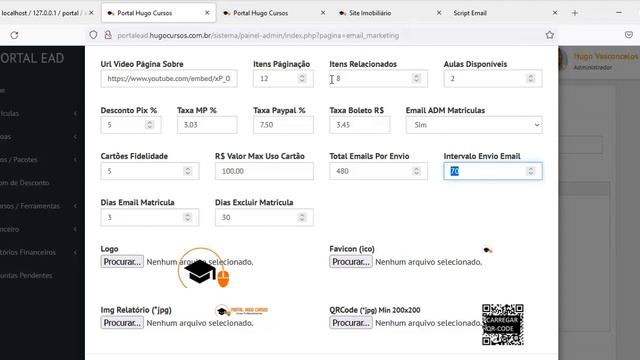Click the Taxa MP % field
The width and height of the screenshot is (640, 360).
click(x=207, y=124)
